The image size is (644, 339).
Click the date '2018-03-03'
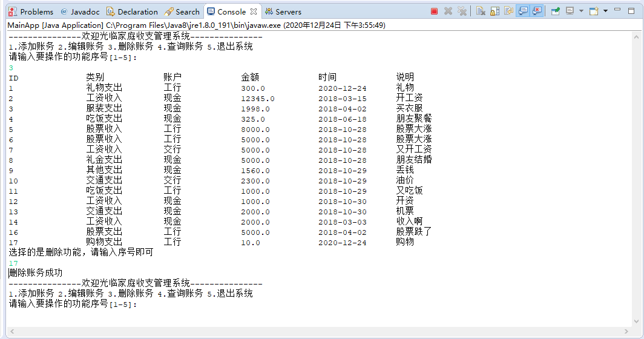(342, 222)
